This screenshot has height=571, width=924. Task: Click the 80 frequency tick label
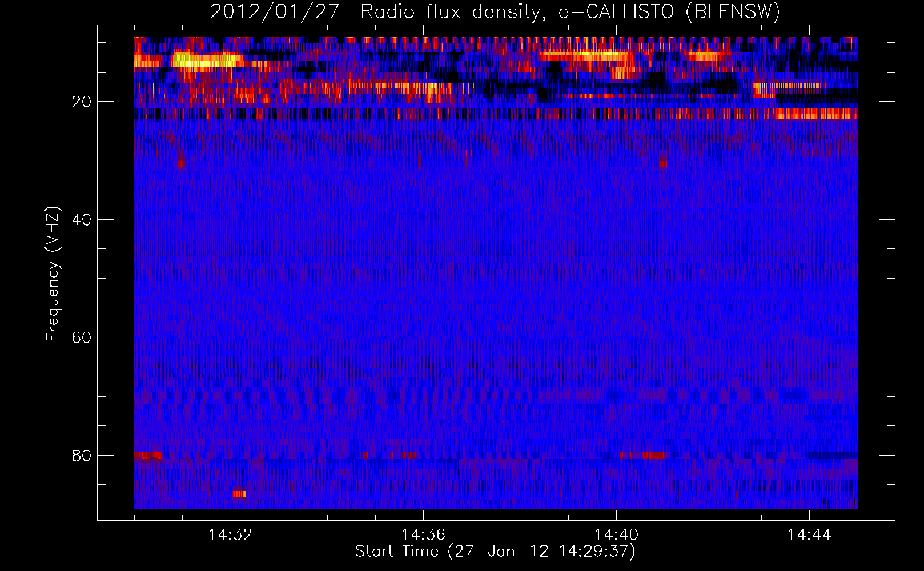pos(82,456)
